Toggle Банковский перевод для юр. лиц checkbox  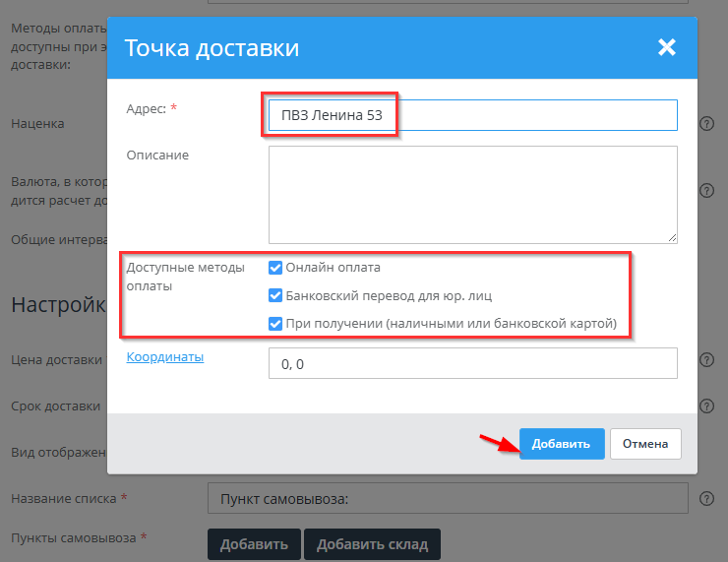tap(275, 295)
